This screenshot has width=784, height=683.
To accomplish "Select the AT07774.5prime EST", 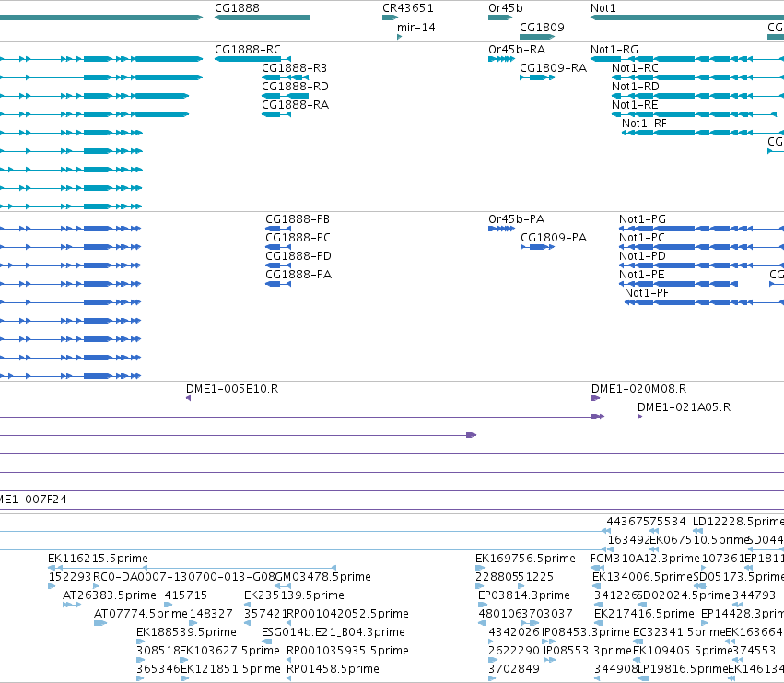I will [100, 623].
